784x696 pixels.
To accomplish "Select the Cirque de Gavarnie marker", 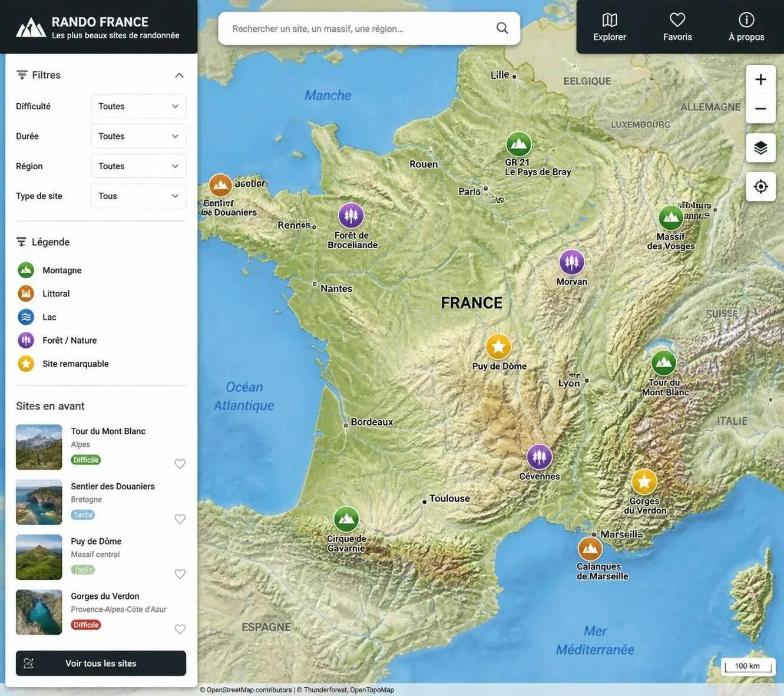I will (x=346, y=519).
